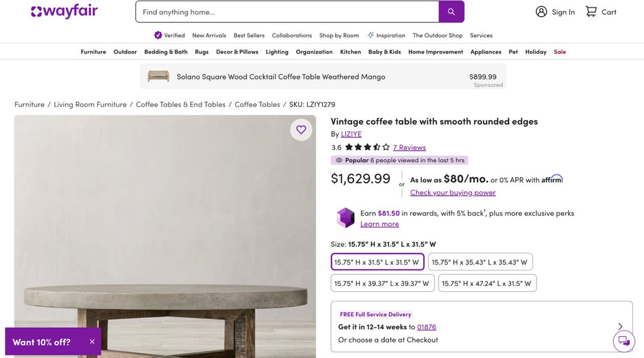Viewport: 644px width, 358px height.
Task: Open the live chat bubble icon
Action: [623, 341]
